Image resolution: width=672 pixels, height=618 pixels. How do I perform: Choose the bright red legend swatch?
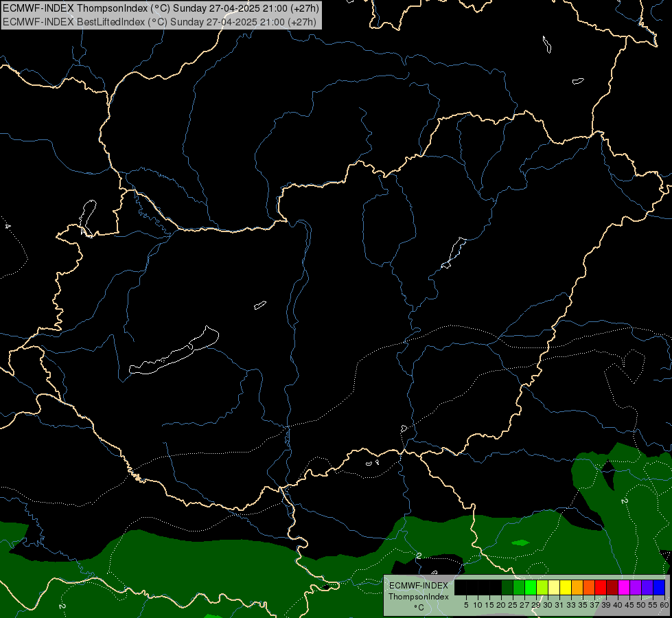[x=601, y=587]
